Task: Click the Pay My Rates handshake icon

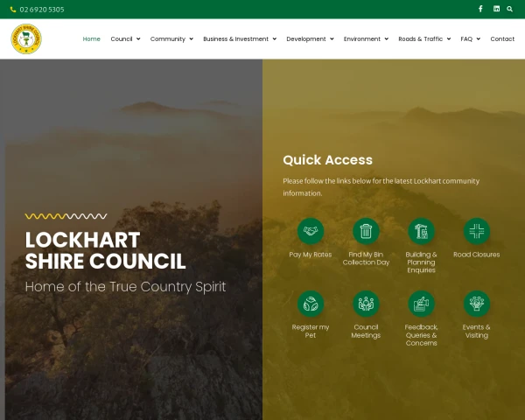Action: coord(311,231)
